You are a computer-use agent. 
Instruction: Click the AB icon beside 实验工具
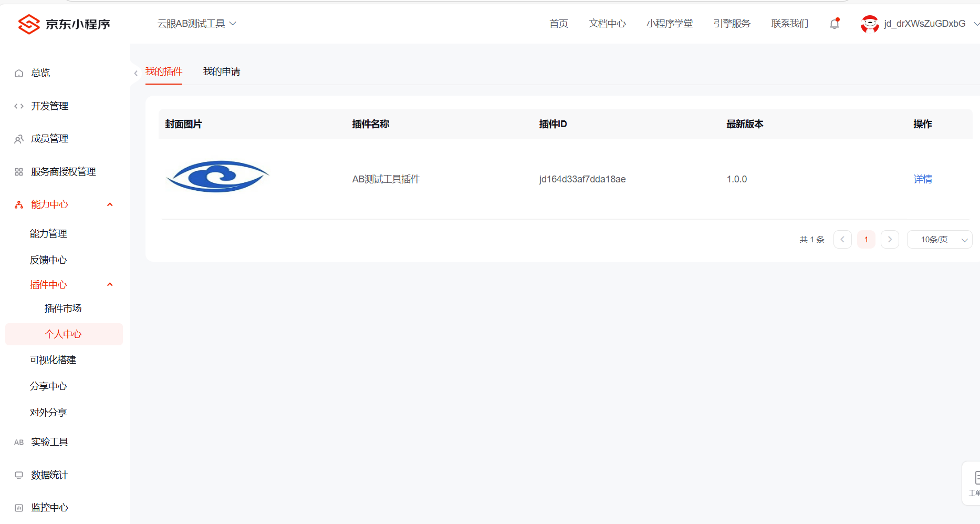[x=19, y=442]
